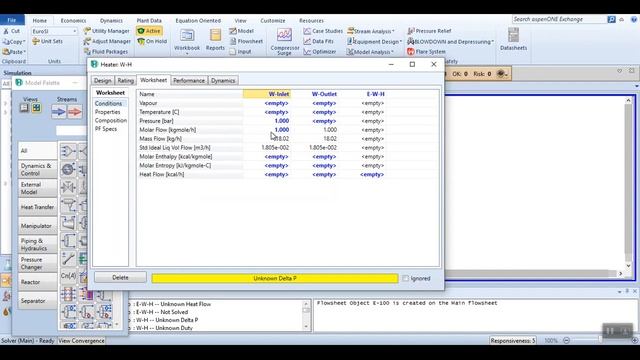Screen dimensions: 640x360
Task: Open Pressure Relief analysis
Action: [429, 31]
